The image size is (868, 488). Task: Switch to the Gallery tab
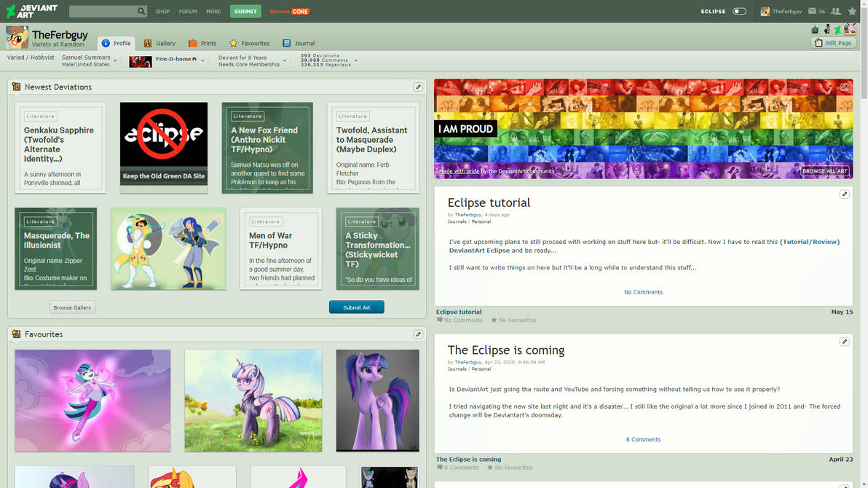(x=159, y=43)
